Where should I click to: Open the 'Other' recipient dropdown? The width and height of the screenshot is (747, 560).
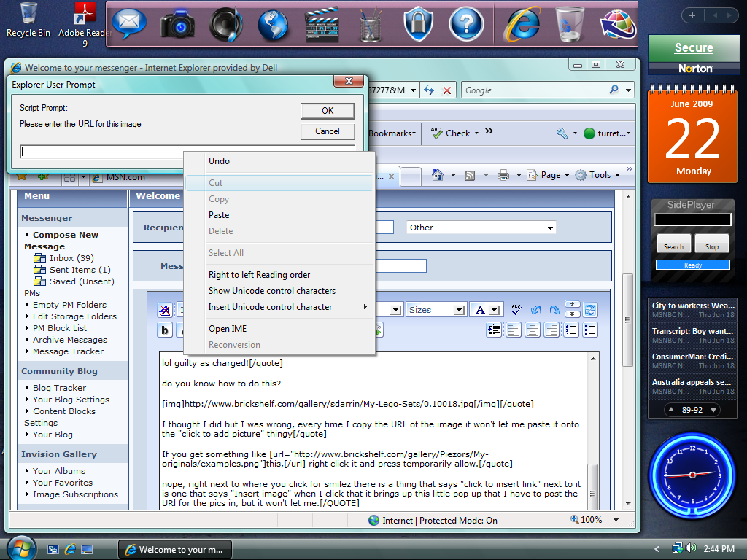point(481,227)
